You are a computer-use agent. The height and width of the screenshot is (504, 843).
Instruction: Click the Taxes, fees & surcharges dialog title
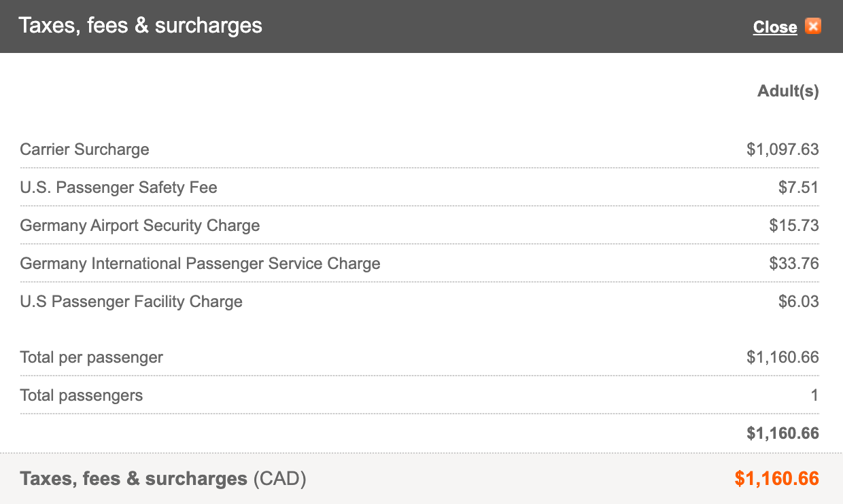[140, 26]
